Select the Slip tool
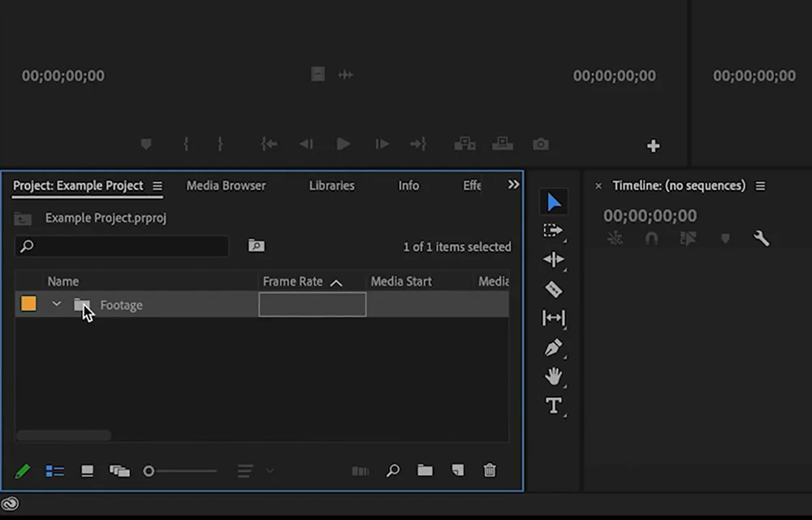 click(554, 318)
